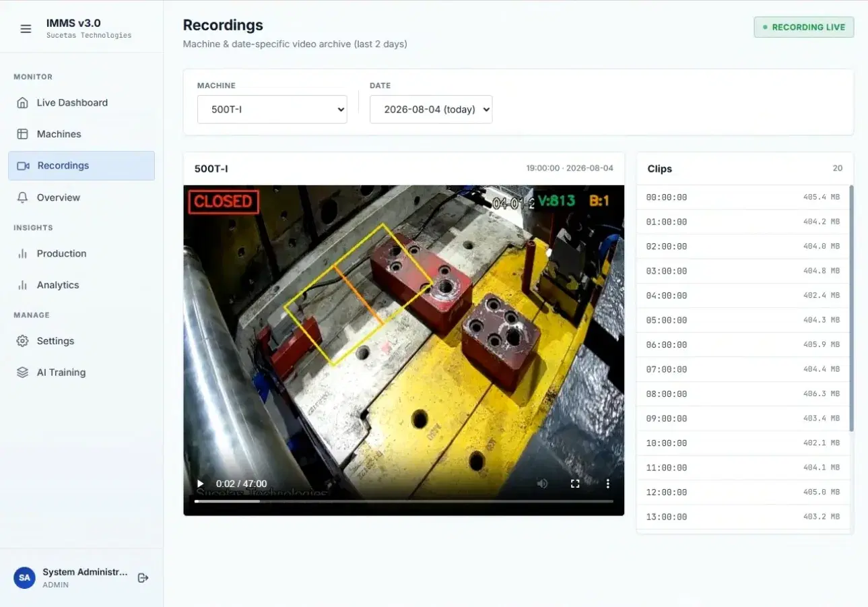This screenshot has height=607, width=868.
Task: Click the Recordings camera icon
Action: (x=24, y=166)
